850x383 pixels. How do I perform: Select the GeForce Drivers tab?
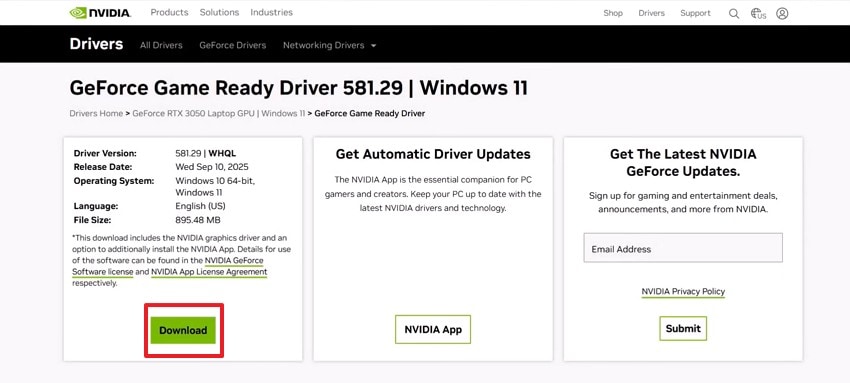(x=233, y=46)
